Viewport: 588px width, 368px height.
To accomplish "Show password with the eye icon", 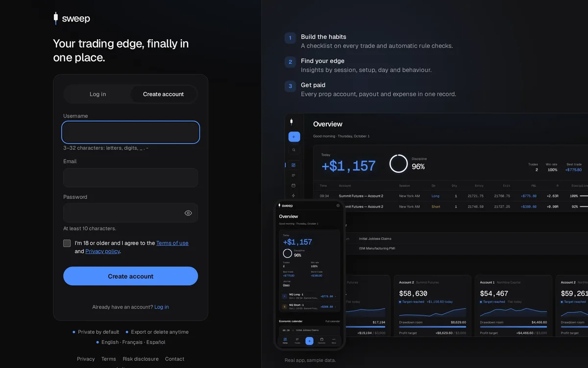I will click(188, 213).
